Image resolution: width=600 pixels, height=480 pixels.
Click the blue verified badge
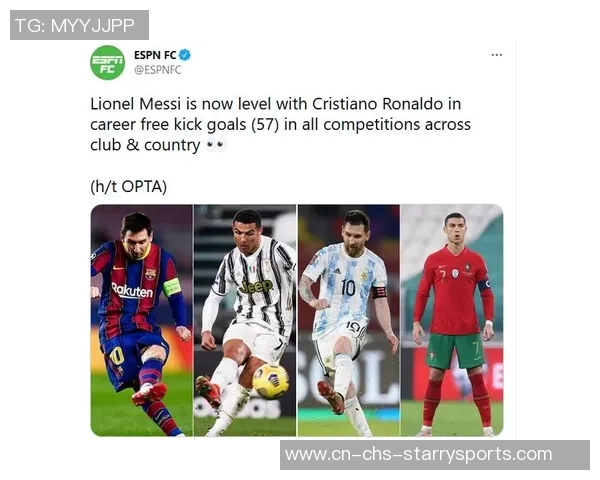(x=185, y=55)
